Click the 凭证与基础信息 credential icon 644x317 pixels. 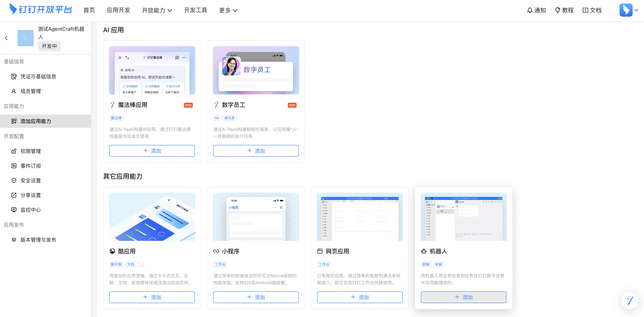coord(14,77)
